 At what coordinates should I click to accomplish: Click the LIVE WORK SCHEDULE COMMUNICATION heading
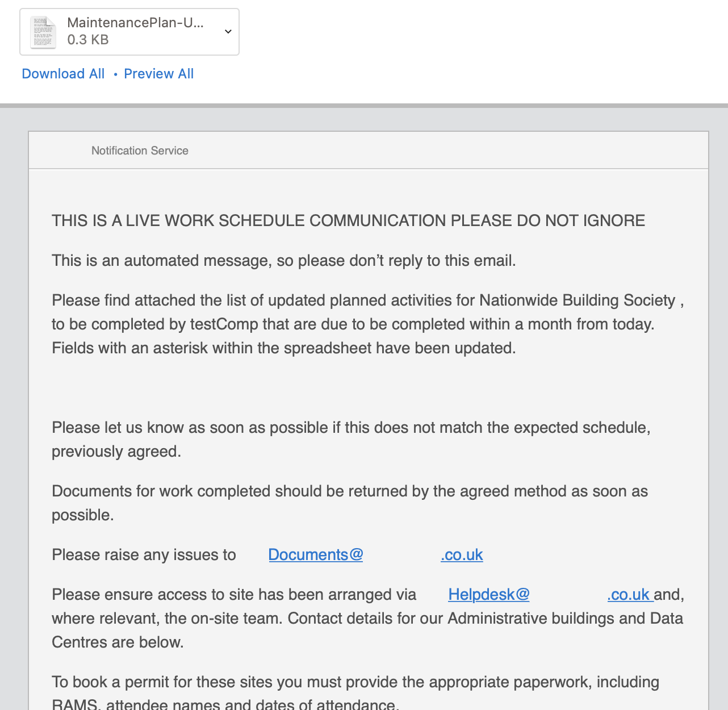[x=349, y=220]
